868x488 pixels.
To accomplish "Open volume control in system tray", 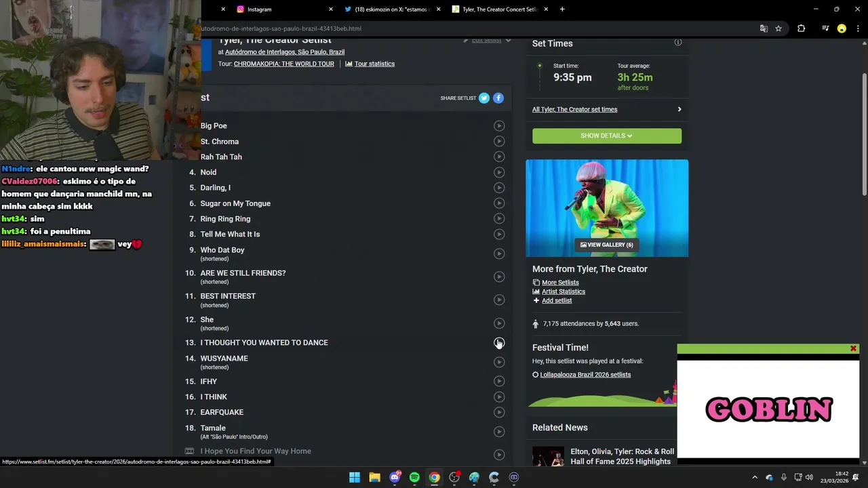I will (x=809, y=477).
